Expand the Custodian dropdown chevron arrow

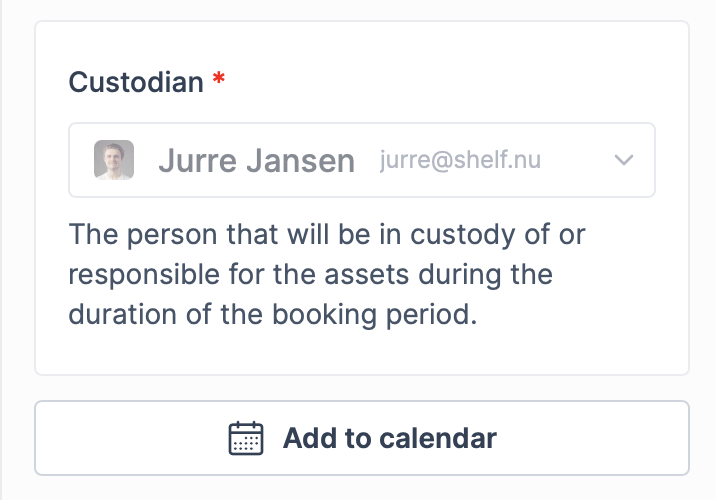click(623, 160)
